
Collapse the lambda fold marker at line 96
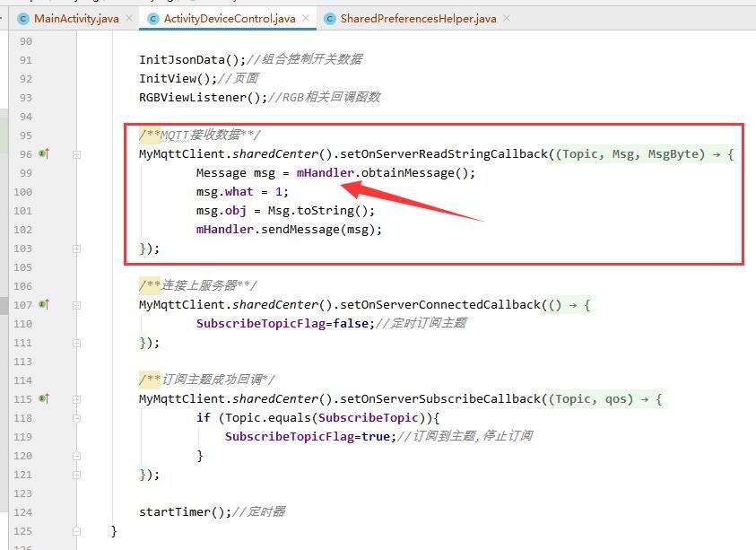(x=77, y=154)
